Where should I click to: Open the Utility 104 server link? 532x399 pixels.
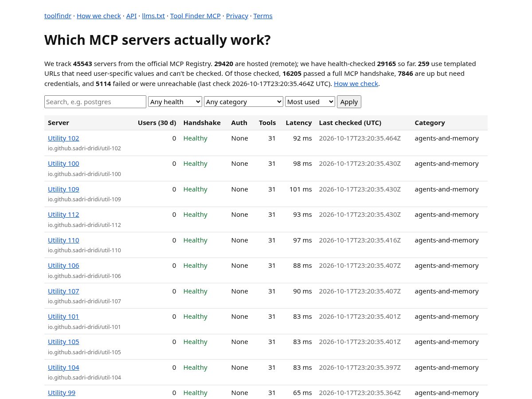(63, 368)
